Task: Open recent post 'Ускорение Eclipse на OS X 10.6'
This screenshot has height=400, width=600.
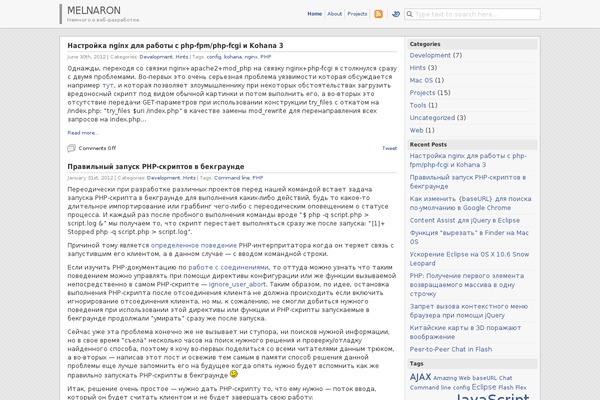Action: click(469, 259)
